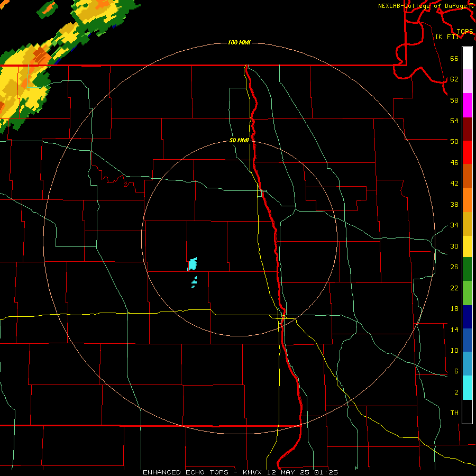
Task: Click the legend value "14"
Action: 454,329
